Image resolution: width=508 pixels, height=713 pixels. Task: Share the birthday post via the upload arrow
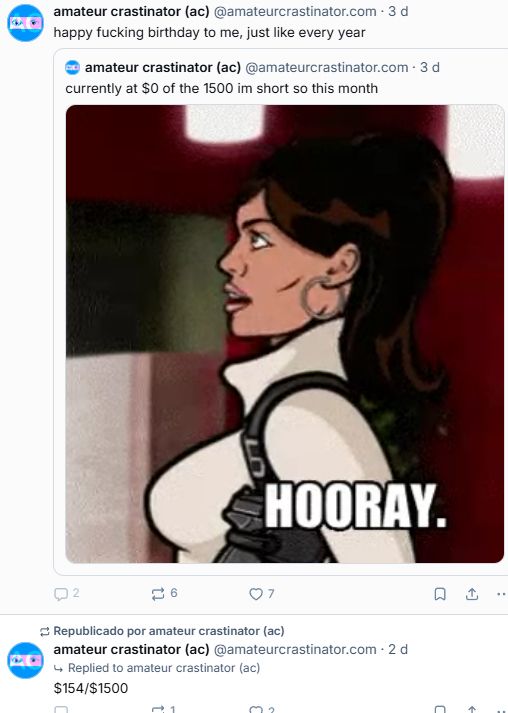pyautogui.click(x=472, y=594)
